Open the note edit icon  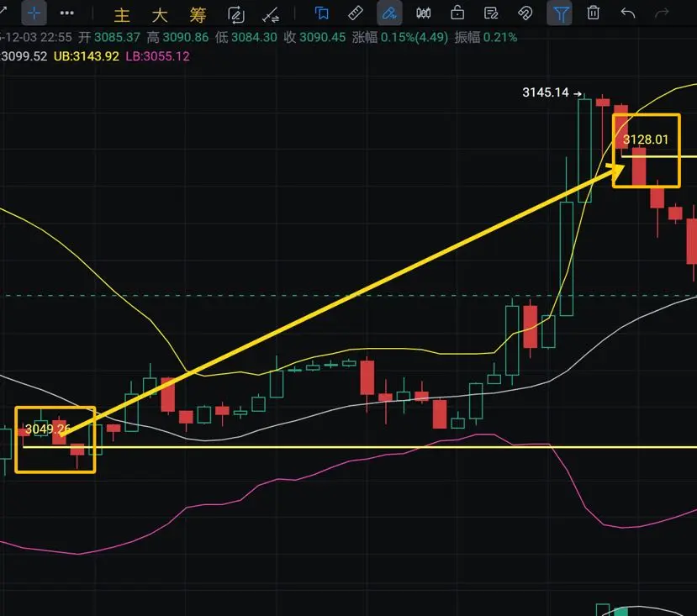pos(491,13)
